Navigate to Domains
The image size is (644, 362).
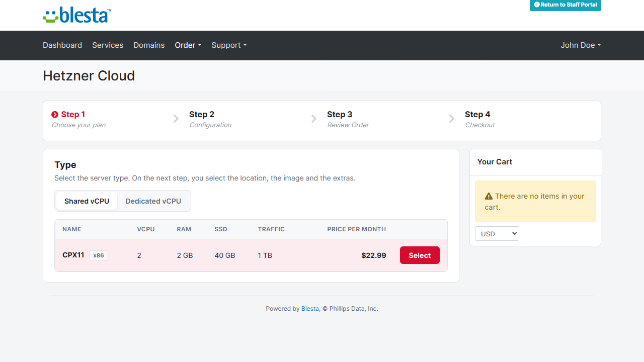click(x=149, y=45)
